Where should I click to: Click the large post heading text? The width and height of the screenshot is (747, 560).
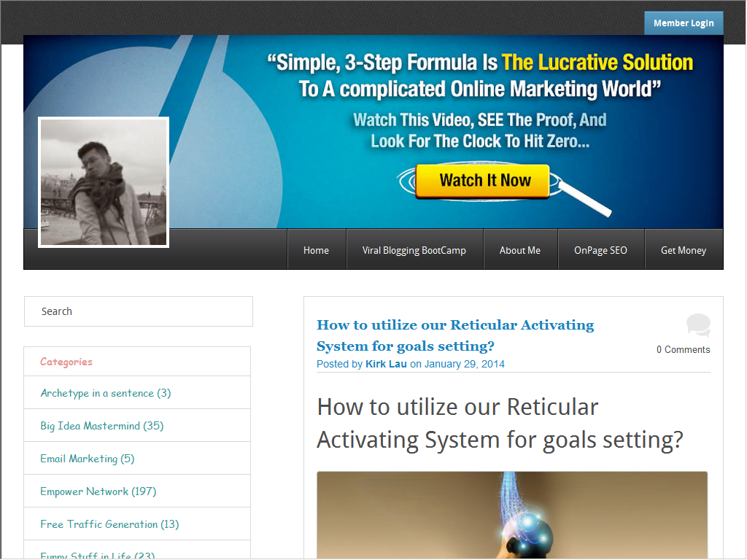tap(500, 424)
